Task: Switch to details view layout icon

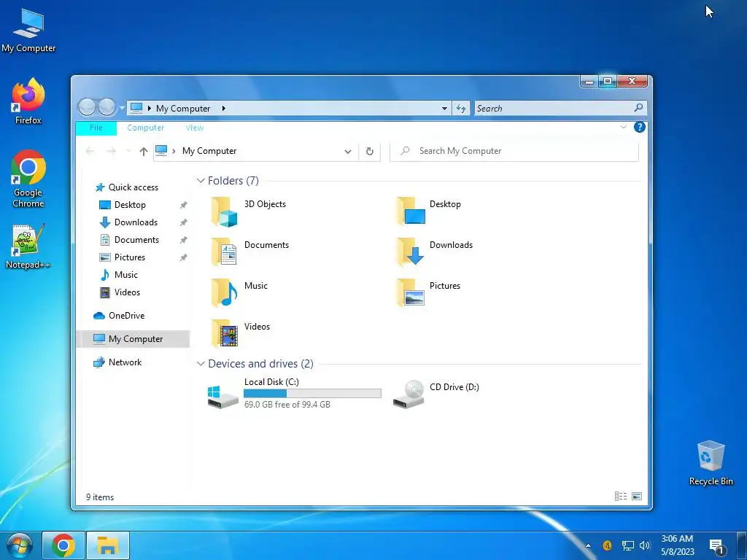Action: coord(621,496)
